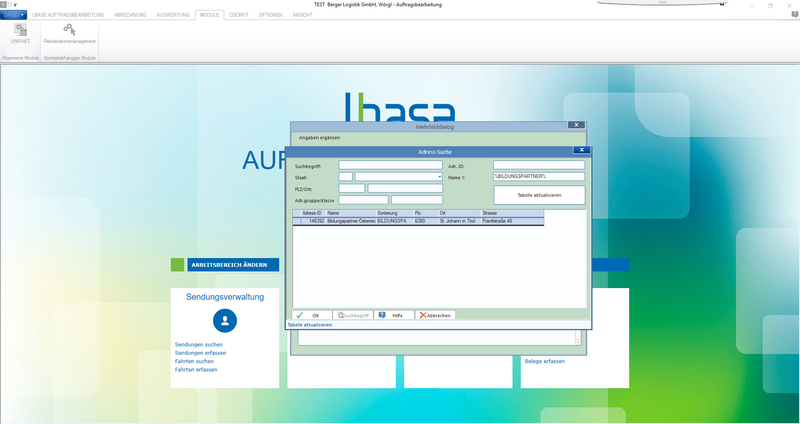This screenshot has width=800, height=424.
Task: Confirm address search with OK button
Action: point(312,315)
